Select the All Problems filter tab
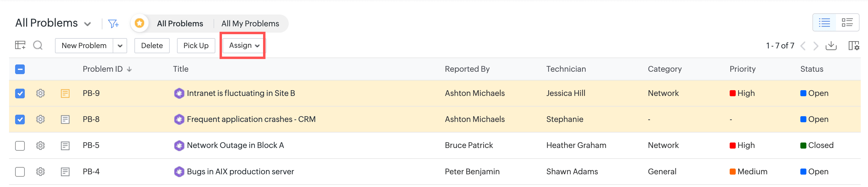Image resolution: width=868 pixels, height=187 pixels. pyautogui.click(x=180, y=24)
